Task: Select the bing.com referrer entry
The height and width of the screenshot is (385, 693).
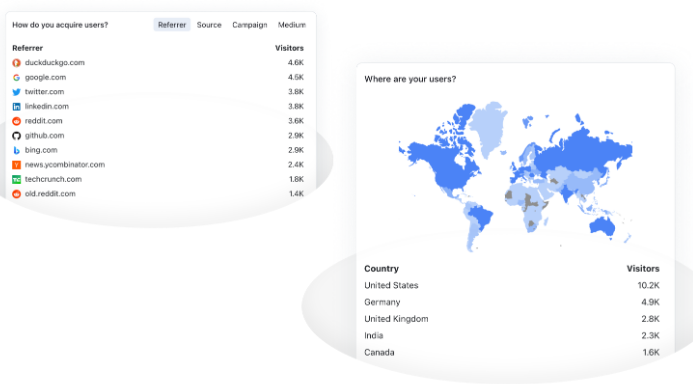Action: 41,150
